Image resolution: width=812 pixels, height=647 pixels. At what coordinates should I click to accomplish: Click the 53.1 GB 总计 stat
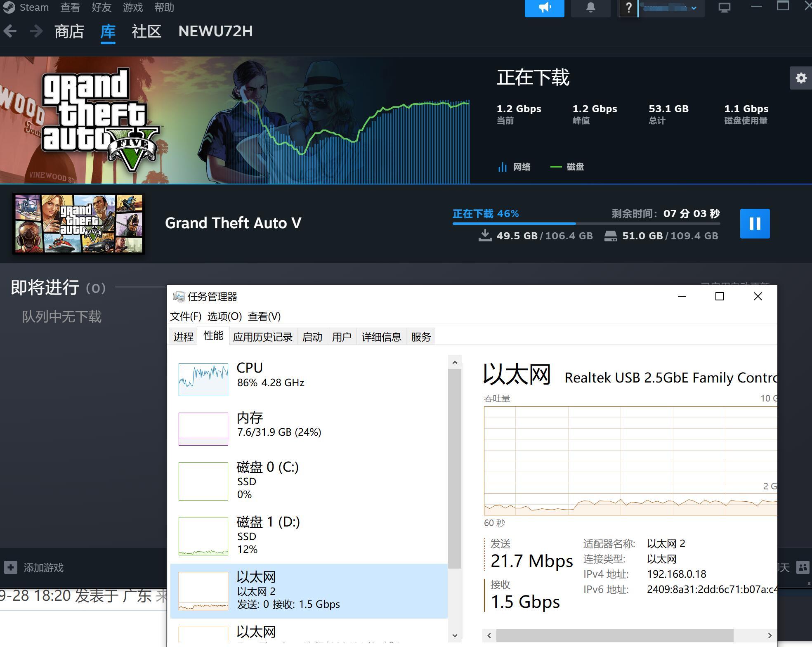(668, 114)
